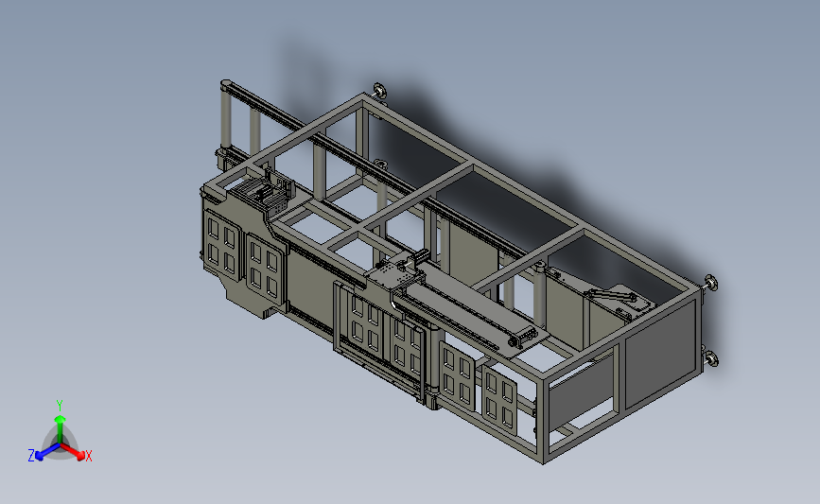Select the large dark end panel on the right
This screenshot has width=820, height=504.
click(661, 356)
